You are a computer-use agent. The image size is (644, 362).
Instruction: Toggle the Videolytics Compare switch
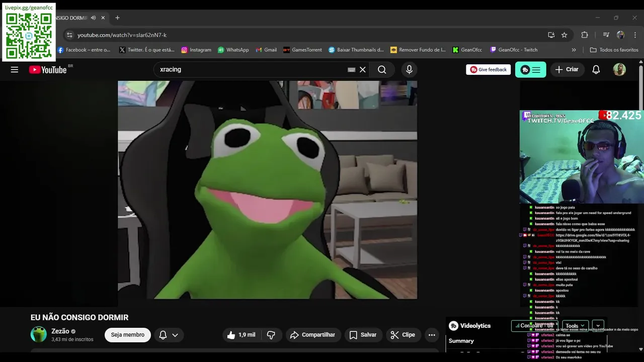coord(534,326)
